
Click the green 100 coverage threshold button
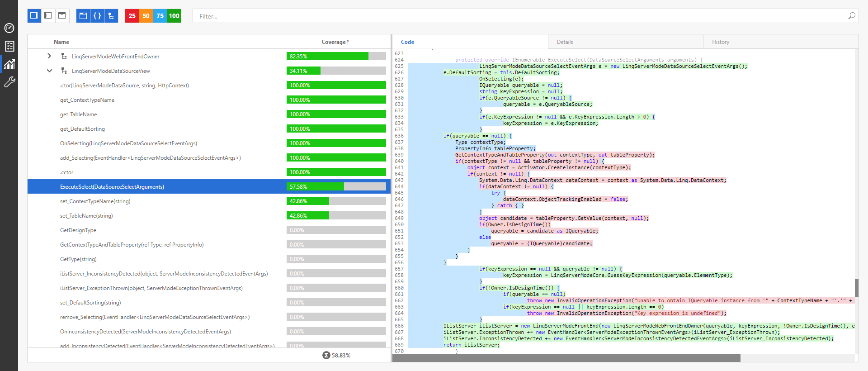coord(174,16)
